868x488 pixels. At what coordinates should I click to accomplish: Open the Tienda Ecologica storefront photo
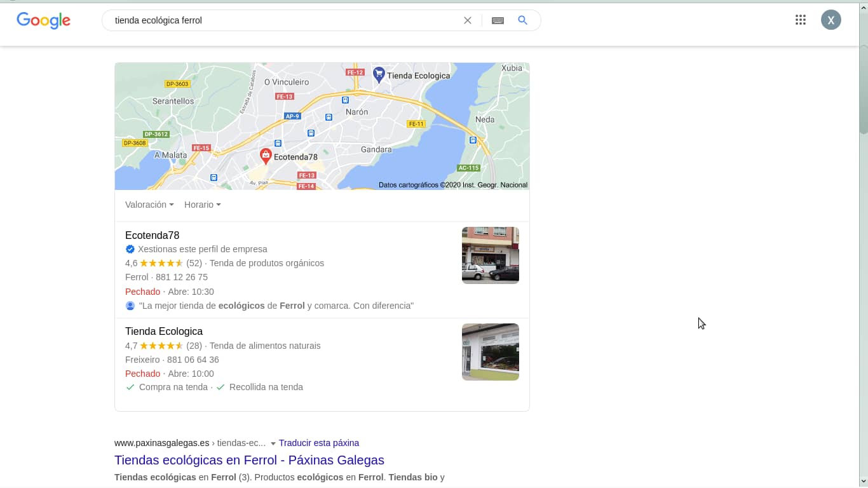point(491,352)
